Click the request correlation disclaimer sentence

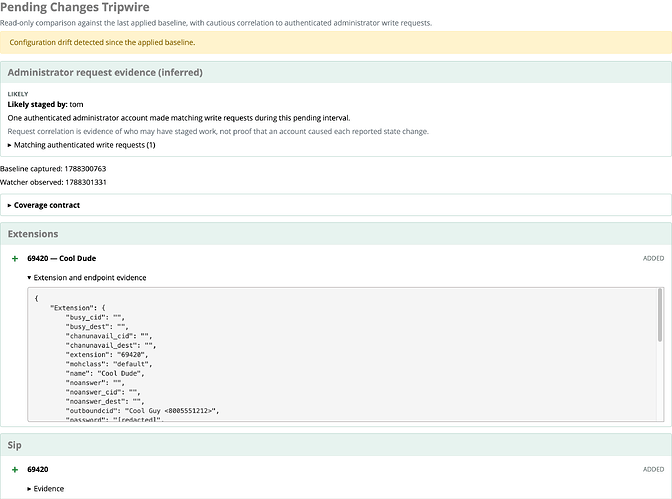click(x=218, y=131)
